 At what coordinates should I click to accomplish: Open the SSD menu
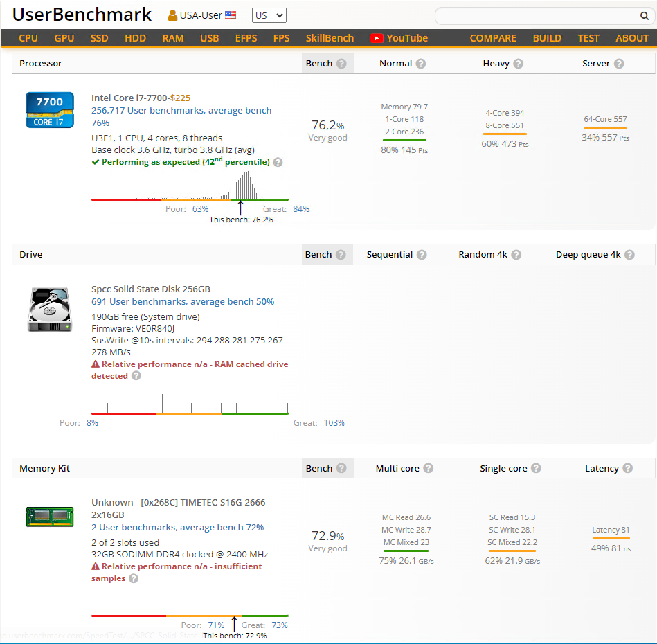pos(99,38)
